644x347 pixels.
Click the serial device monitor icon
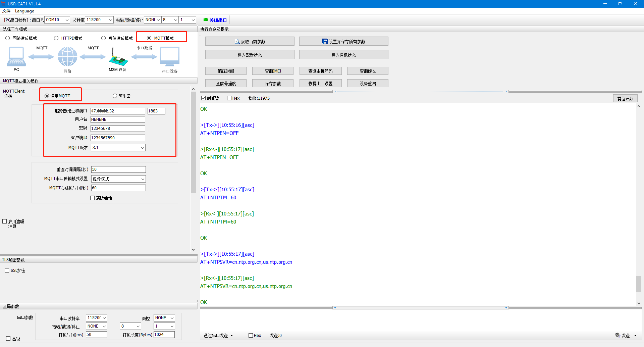click(170, 56)
